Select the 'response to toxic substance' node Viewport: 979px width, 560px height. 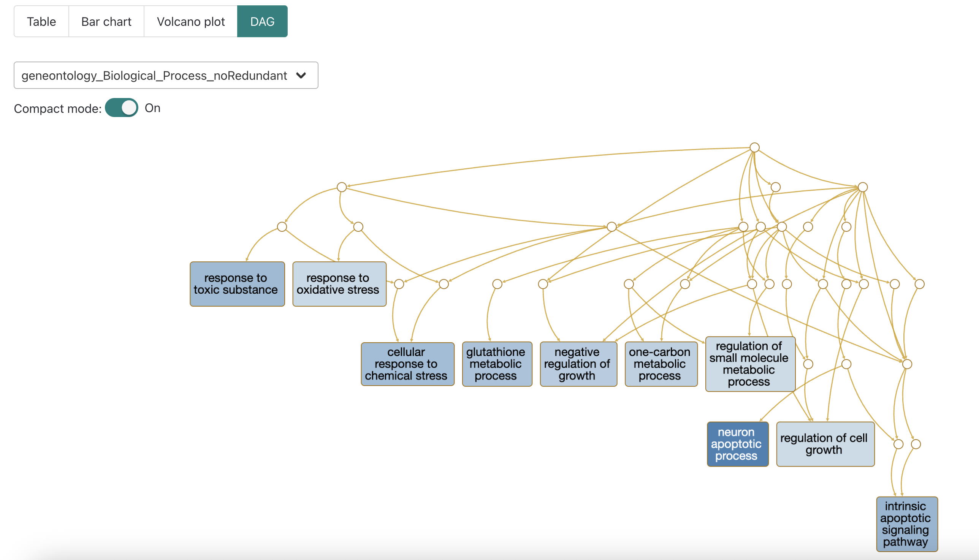coord(237,284)
